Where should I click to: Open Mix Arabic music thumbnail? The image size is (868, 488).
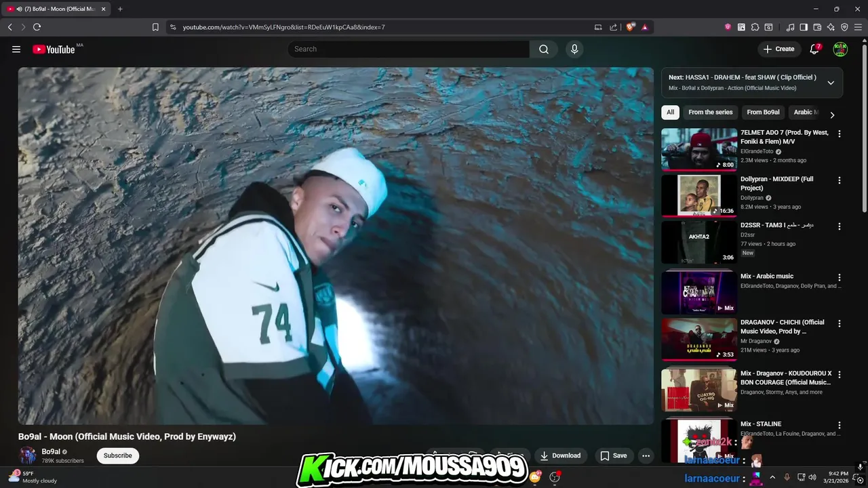click(699, 293)
